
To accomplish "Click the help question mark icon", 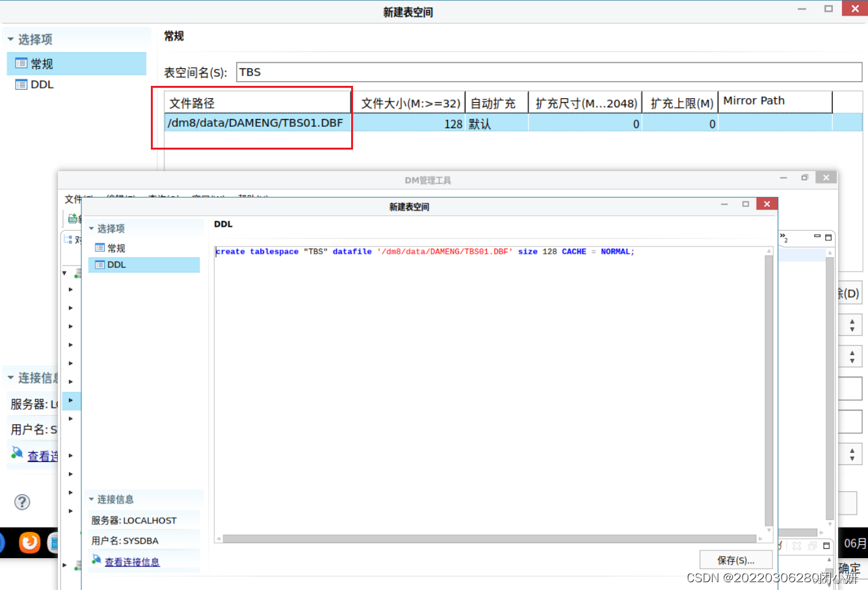I will pos(22,502).
